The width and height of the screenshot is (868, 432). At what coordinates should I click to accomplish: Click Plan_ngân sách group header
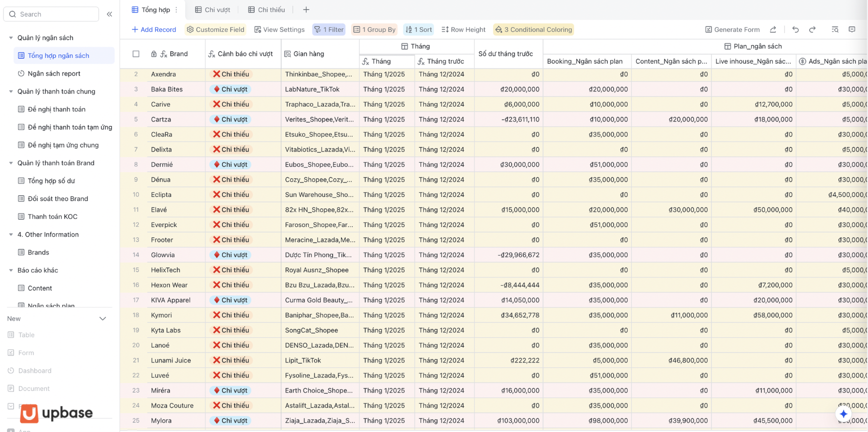point(753,46)
